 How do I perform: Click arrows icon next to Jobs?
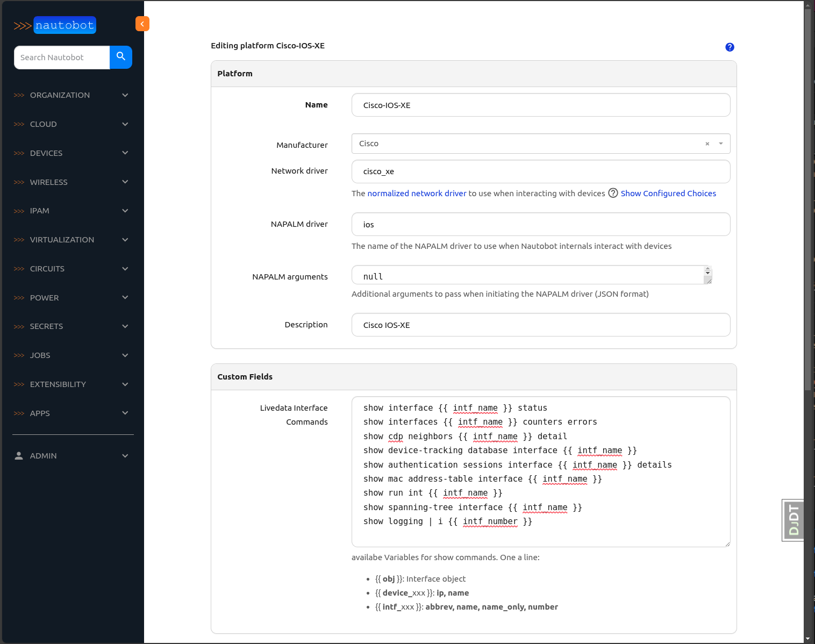pyautogui.click(x=19, y=355)
